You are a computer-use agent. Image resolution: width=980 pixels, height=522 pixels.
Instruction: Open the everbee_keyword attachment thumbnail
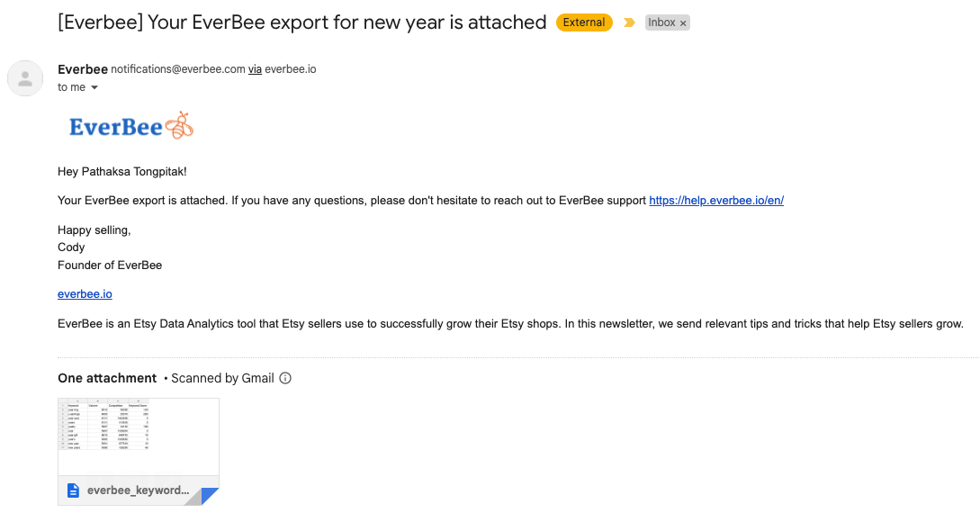[x=138, y=436]
